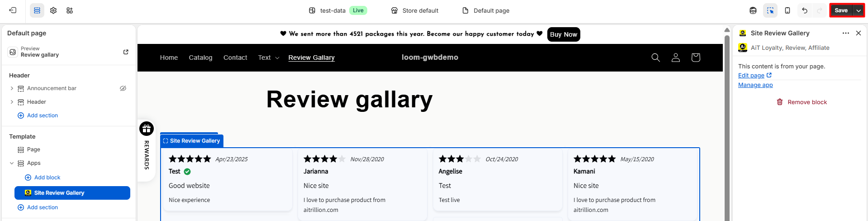Open the Save button dropdown arrow
868x221 pixels.
coord(859,10)
